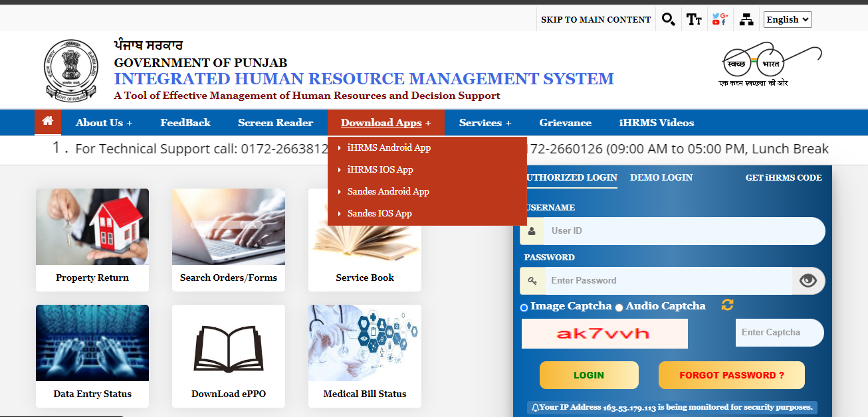Click the Integrated Human Resource Management System title
868x417 pixels.
364,79
